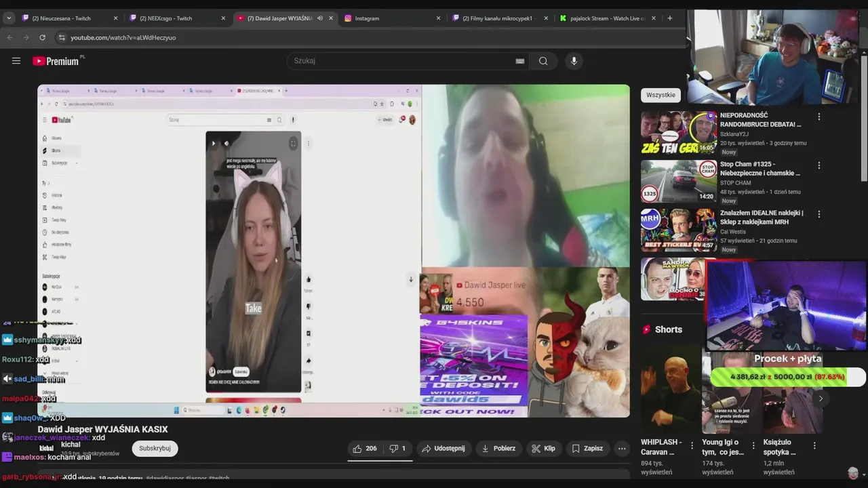
Task: Open a new browser tab
Action: point(670,18)
